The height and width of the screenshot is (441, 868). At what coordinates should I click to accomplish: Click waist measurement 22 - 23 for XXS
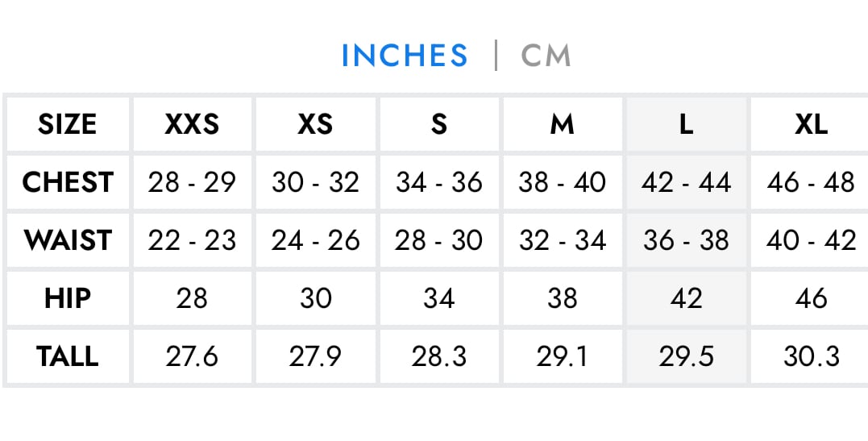coord(192,240)
